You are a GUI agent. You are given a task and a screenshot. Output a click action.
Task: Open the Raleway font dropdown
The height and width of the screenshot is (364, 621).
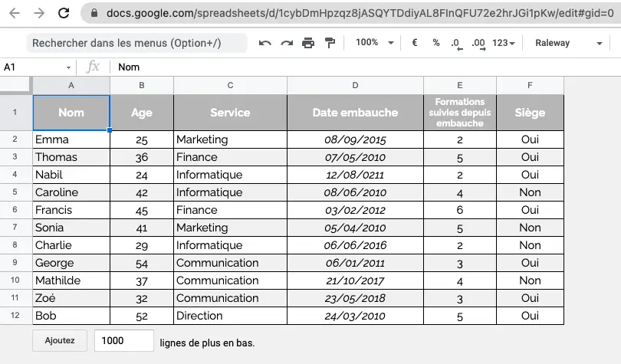[x=569, y=43]
